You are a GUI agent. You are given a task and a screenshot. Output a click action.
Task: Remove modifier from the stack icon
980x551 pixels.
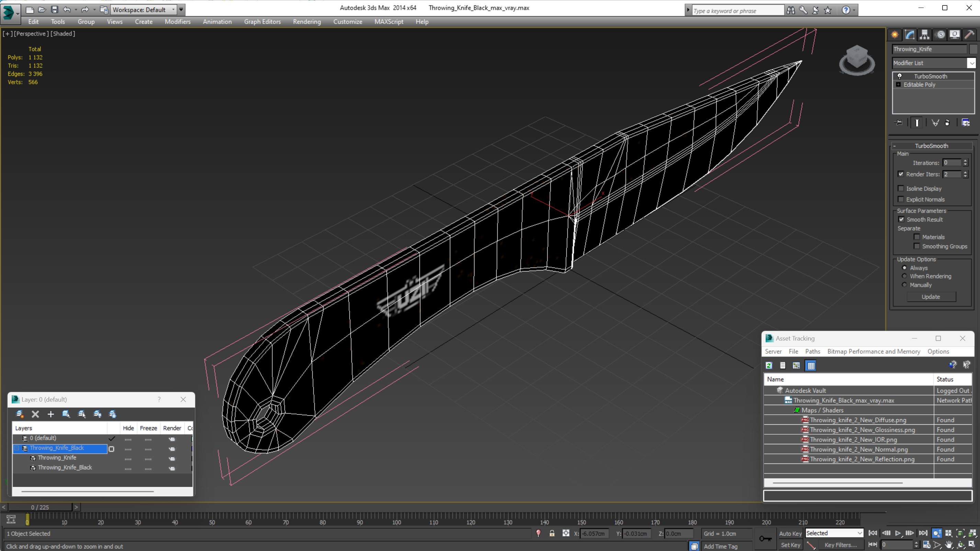pyautogui.click(x=947, y=123)
